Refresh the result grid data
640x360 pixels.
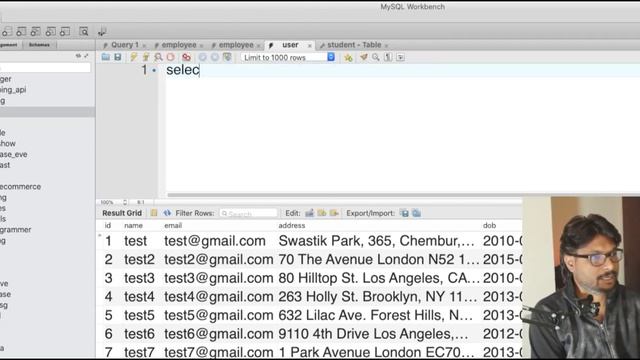point(167,213)
